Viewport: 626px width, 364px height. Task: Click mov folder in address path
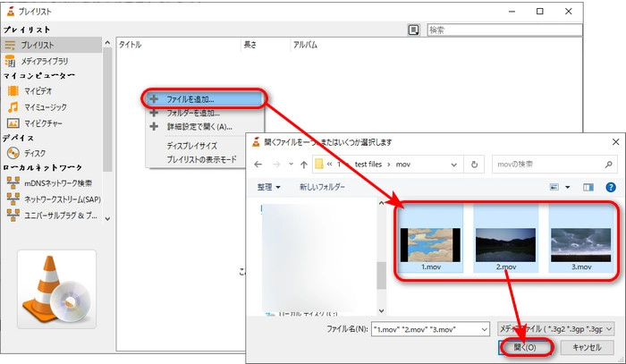(402, 165)
